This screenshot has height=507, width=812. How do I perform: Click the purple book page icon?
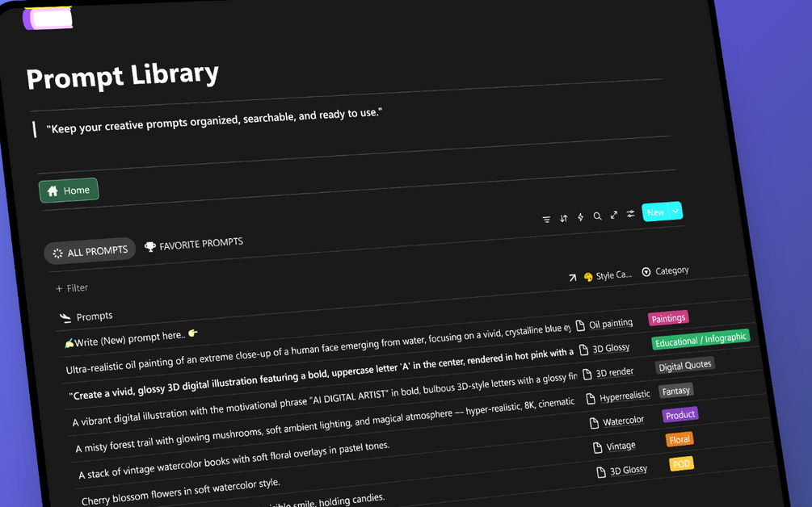pos(48,18)
